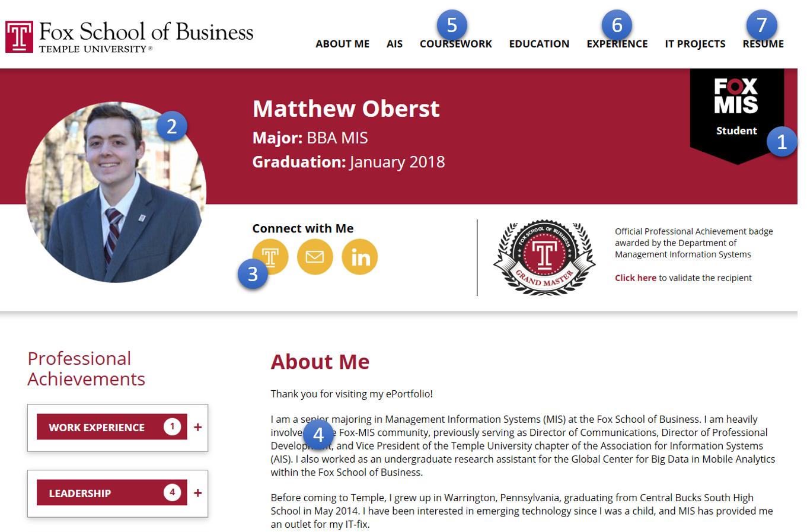
Task: Open the LinkedIn profile icon
Action: (360, 257)
